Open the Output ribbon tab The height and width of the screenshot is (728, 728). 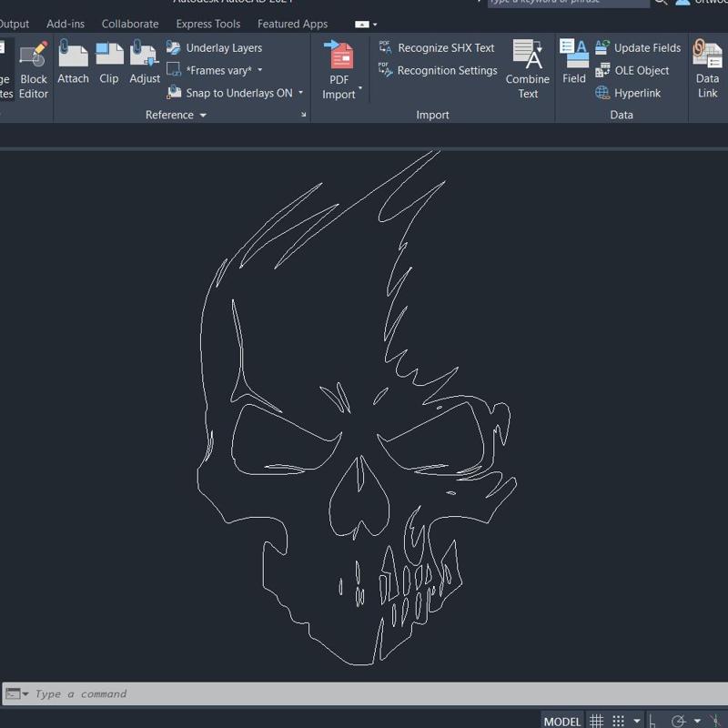14,24
